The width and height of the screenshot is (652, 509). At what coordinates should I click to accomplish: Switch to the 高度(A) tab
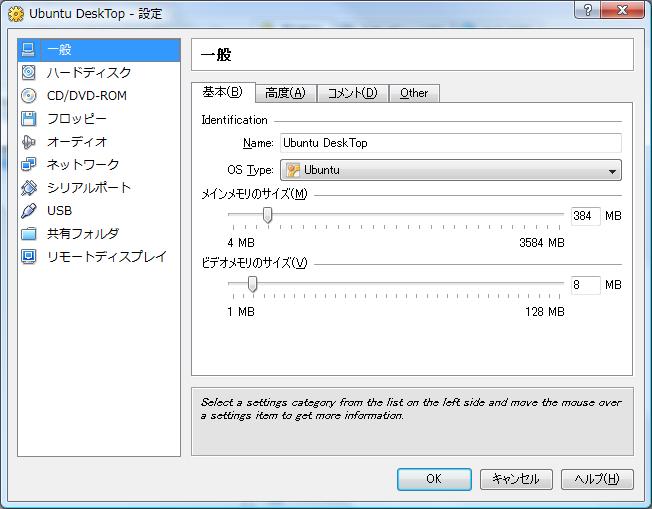pos(286,93)
